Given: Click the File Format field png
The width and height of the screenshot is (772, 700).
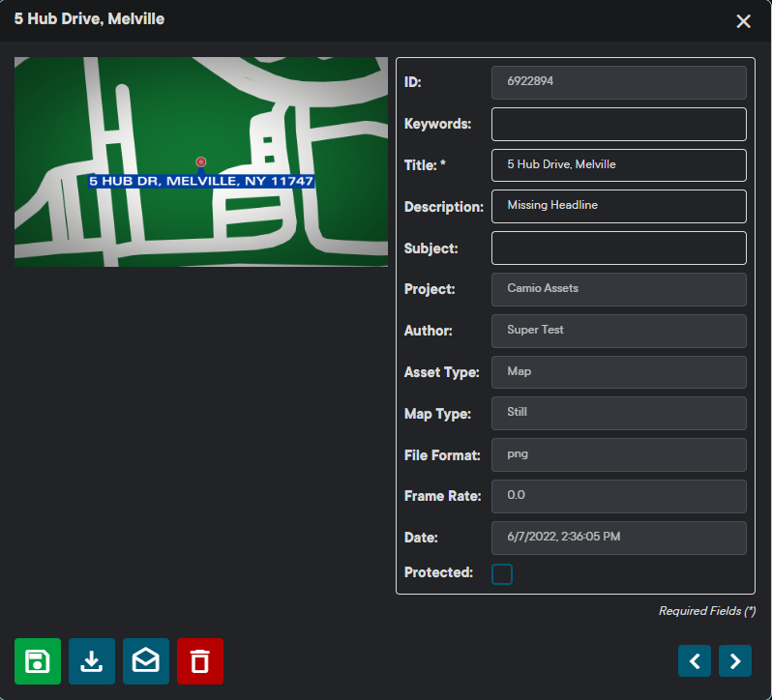Looking at the screenshot, I should pyautogui.click(x=619, y=455).
